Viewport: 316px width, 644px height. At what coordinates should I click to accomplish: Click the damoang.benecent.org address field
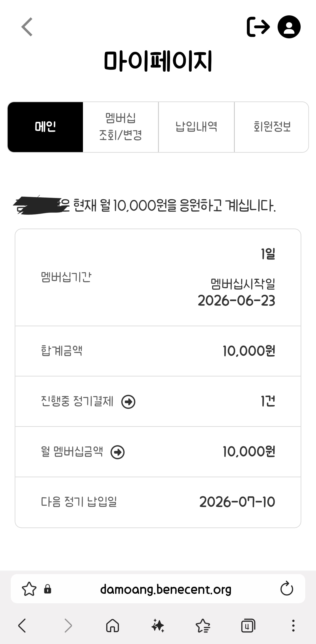165,589
